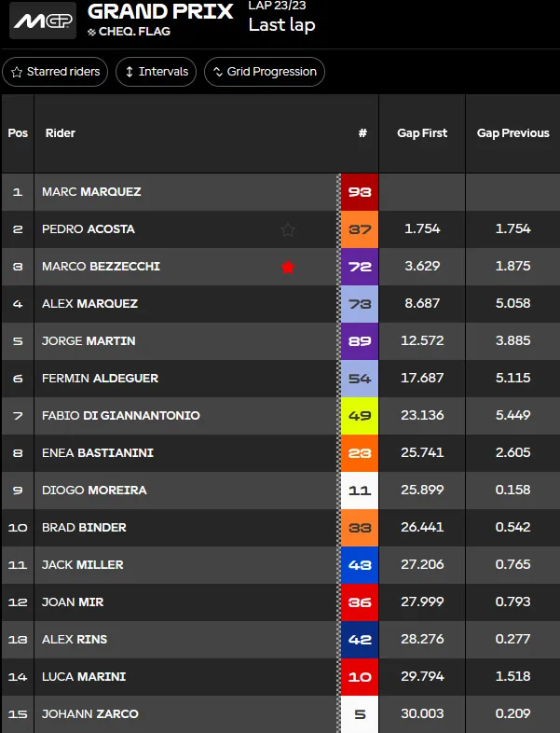Toggle the Starred riders filter
This screenshot has height=733, width=560.
point(55,72)
